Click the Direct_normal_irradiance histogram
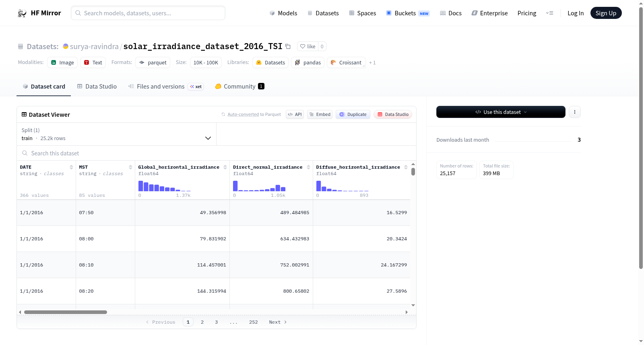 (259, 186)
